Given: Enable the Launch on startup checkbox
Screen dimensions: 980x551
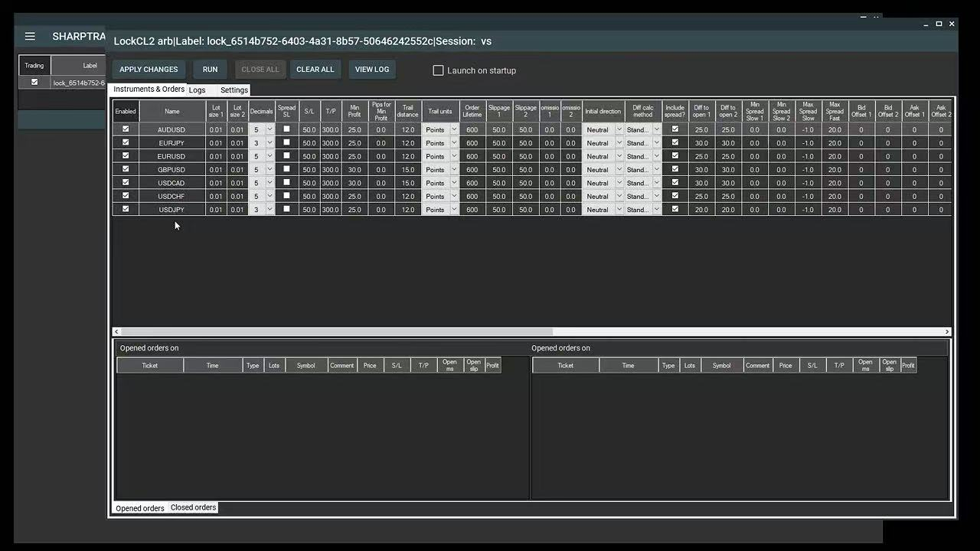Looking at the screenshot, I should (x=438, y=70).
